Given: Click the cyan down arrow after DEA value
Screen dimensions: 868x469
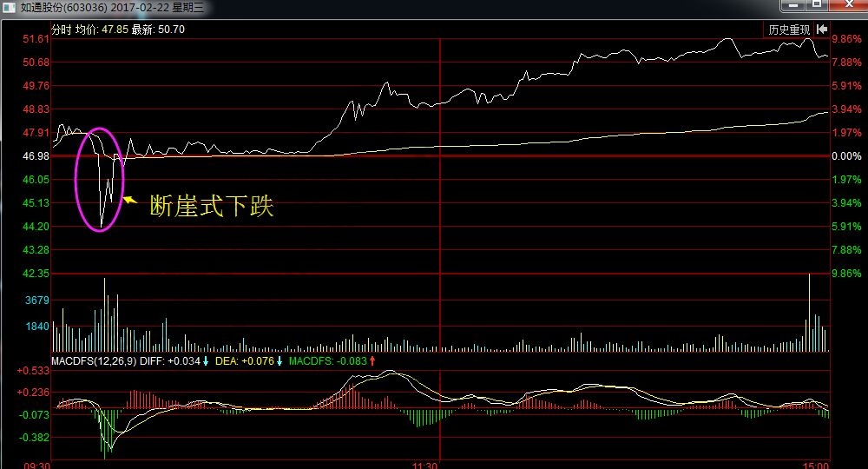Looking at the screenshot, I should coord(279,360).
